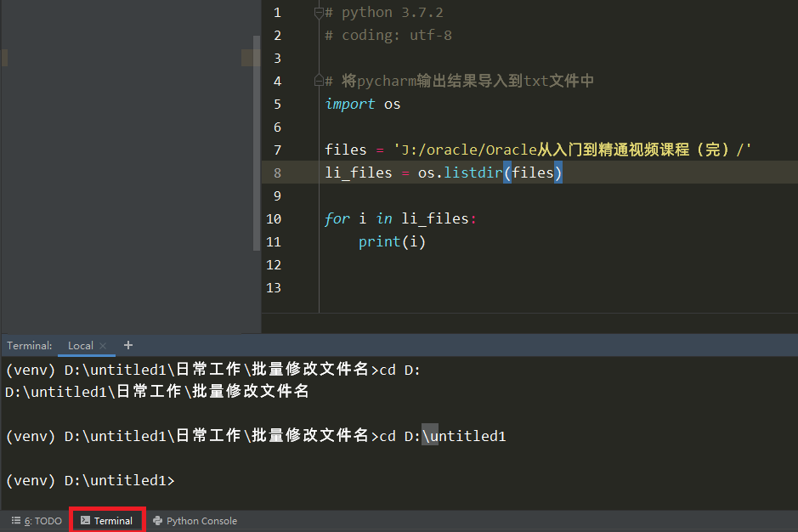Click the 'print(i)' statement on line 11
The width and height of the screenshot is (798, 532).
pos(392,241)
